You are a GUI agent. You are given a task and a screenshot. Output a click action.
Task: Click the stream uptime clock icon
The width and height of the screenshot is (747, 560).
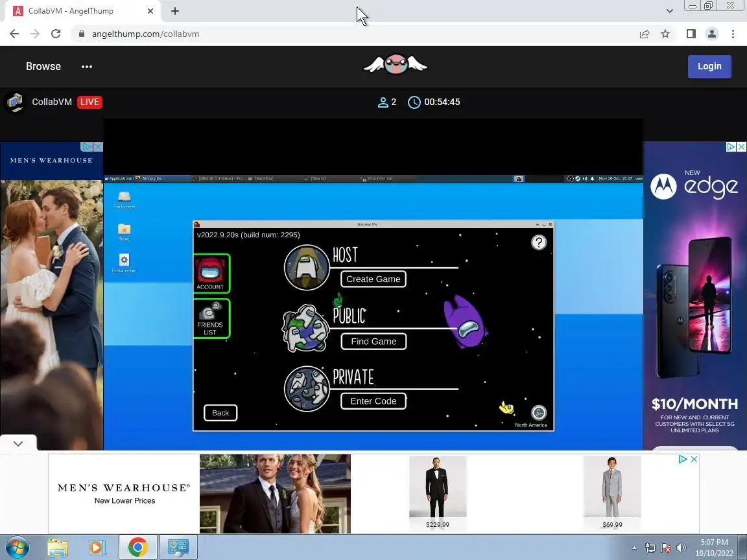(x=414, y=102)
